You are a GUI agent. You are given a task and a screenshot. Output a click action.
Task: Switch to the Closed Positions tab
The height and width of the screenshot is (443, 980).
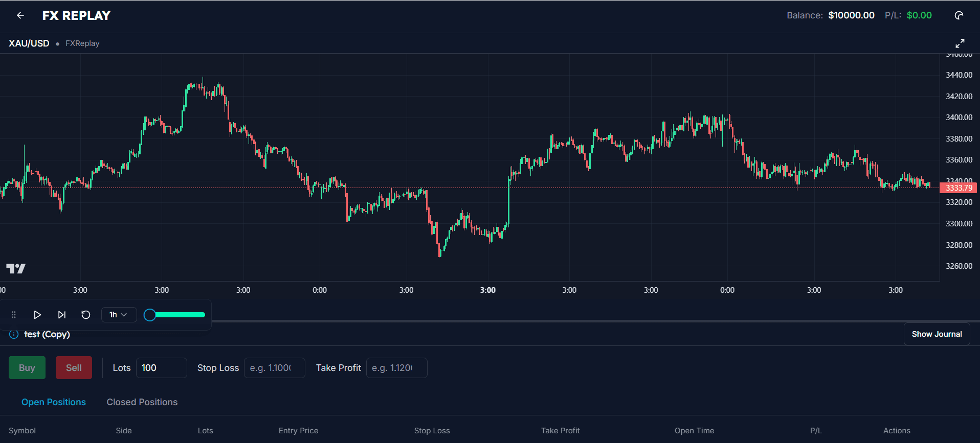pos(142,402)
